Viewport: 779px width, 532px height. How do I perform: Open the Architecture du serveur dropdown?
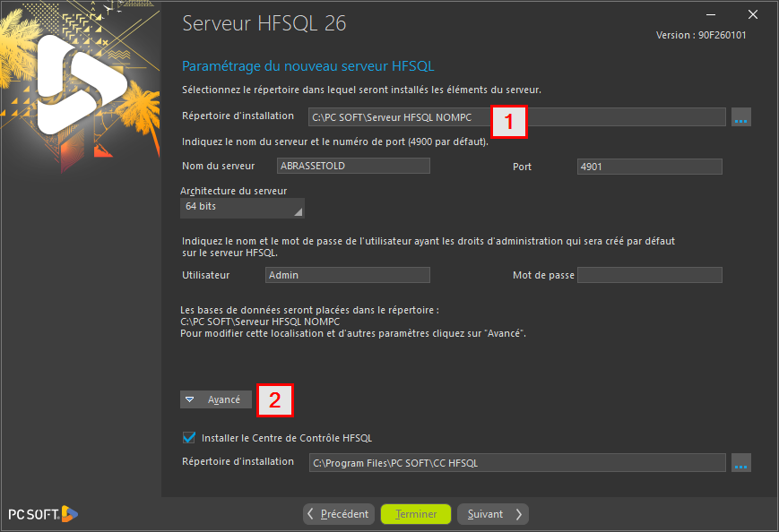(x=242, y=208)
